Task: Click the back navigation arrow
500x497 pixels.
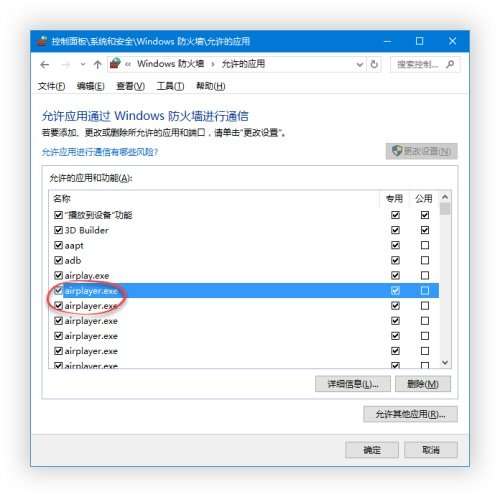Action: click(45, 65)
